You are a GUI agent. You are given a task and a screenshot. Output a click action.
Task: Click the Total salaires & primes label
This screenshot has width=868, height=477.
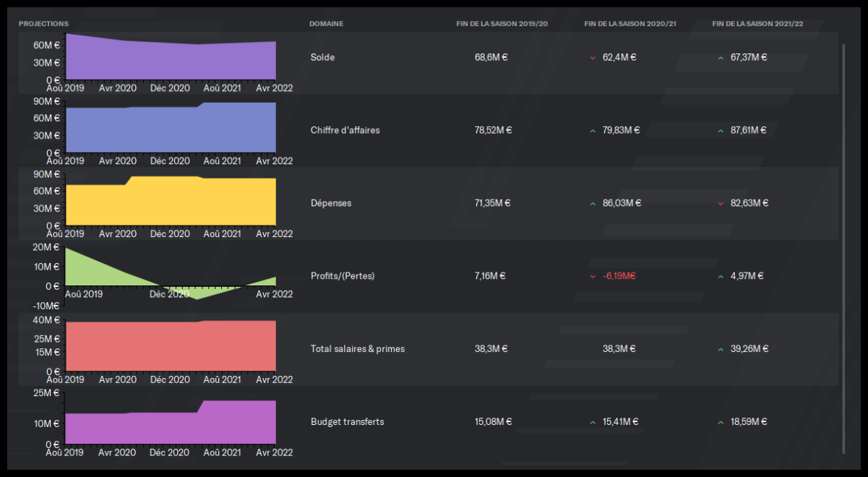pos(358,348)
